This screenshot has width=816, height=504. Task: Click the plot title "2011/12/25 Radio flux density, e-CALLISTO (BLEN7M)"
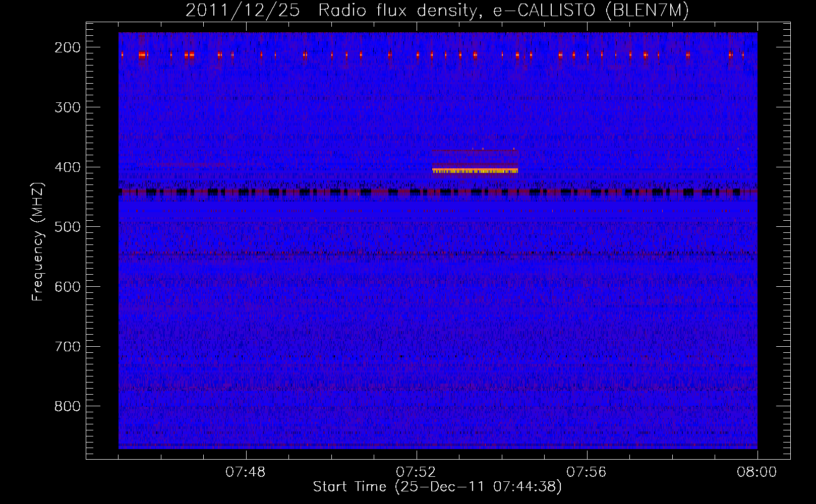click(437, 11)
